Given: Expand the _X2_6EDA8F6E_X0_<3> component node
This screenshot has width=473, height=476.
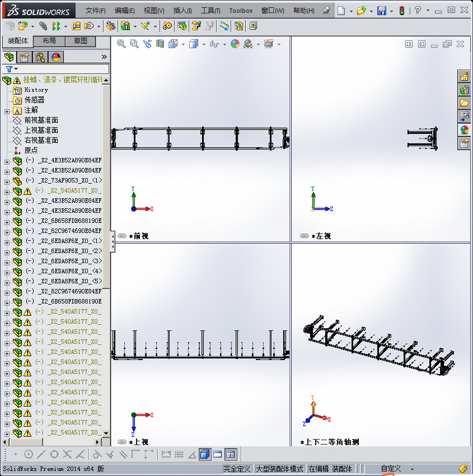Looking at the screenshot, I should [7, 263].
